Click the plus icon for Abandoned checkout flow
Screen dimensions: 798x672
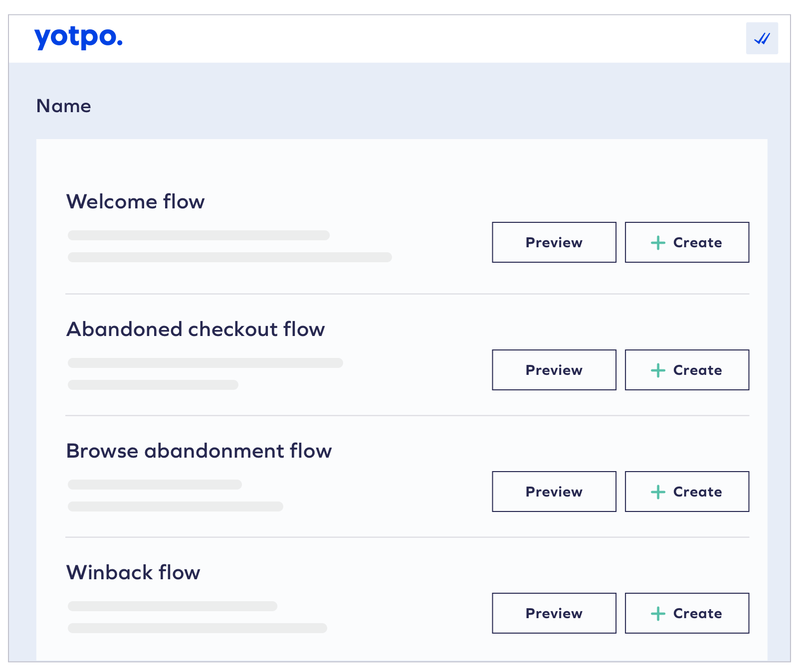click(x=658, y=370)
